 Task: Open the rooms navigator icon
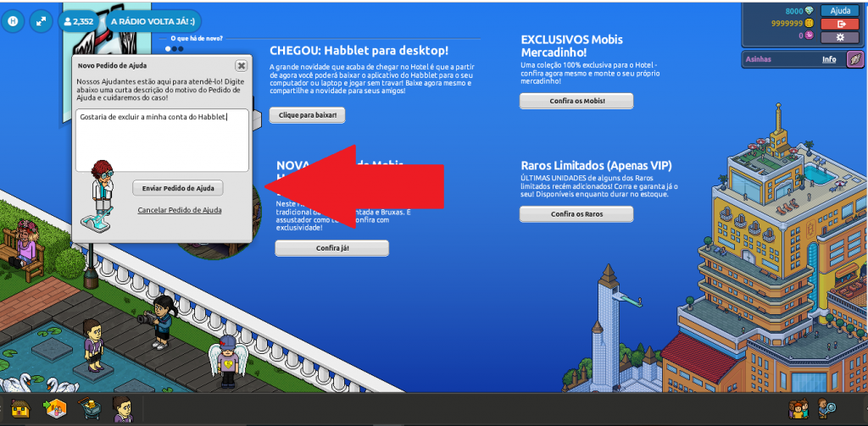[x=55, y=409]
